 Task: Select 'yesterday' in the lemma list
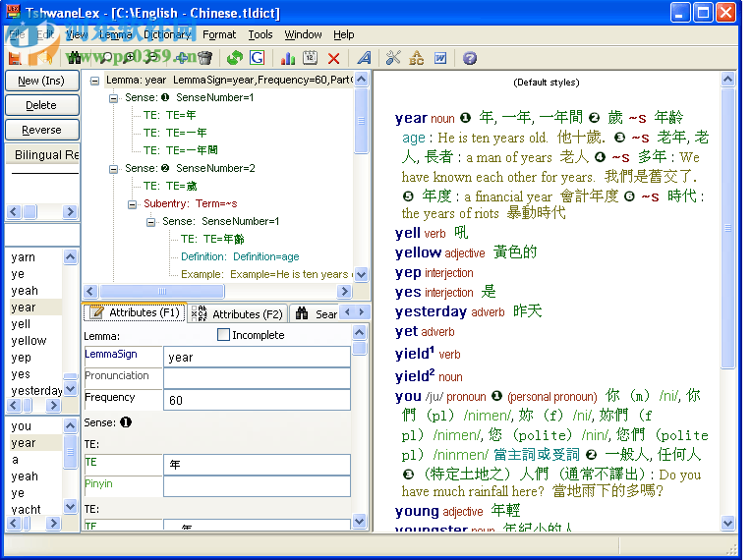coord(37,391)
